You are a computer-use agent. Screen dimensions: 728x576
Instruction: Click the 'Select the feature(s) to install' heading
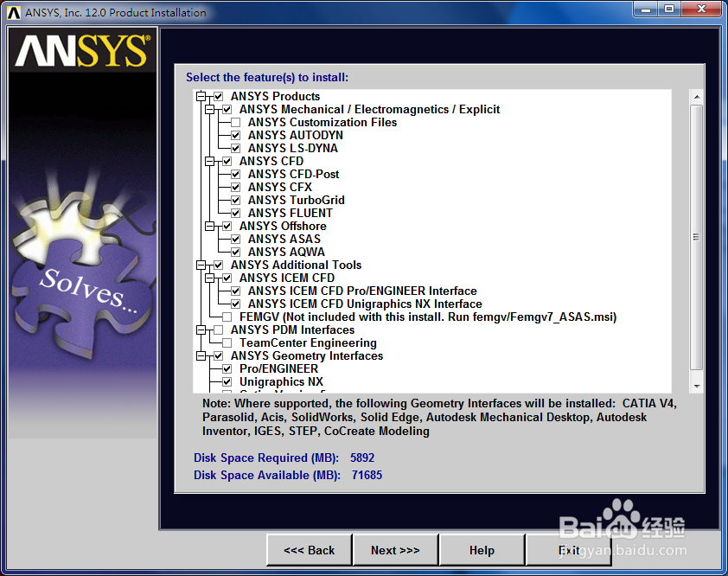tap(267, 78)
